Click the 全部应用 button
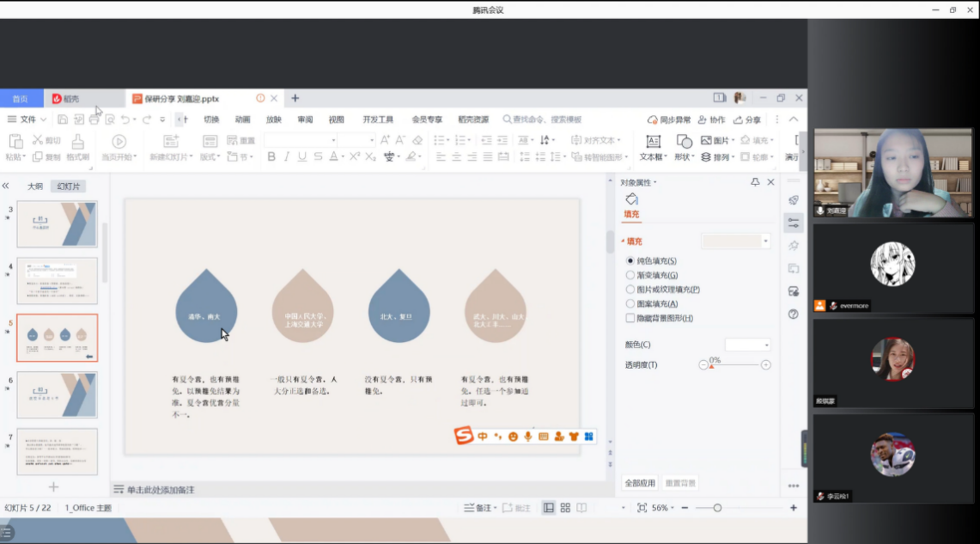980x544 pixels. (x=640, y=483)
